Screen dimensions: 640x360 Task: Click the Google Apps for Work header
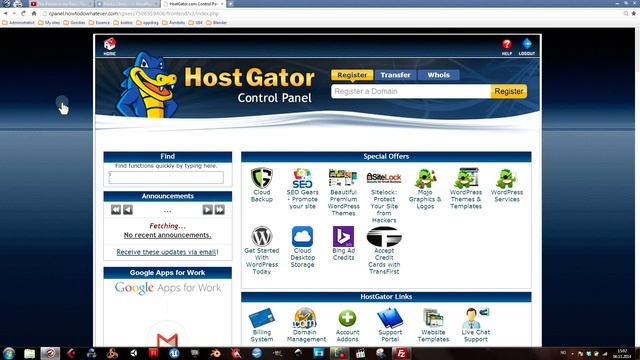click(x=168, y=273)
